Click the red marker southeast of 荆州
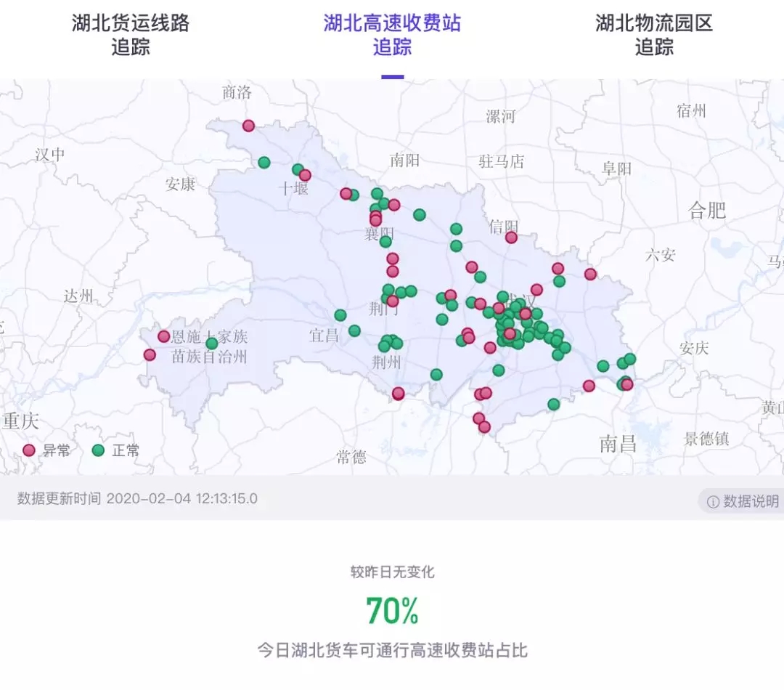 coord(398,394)
